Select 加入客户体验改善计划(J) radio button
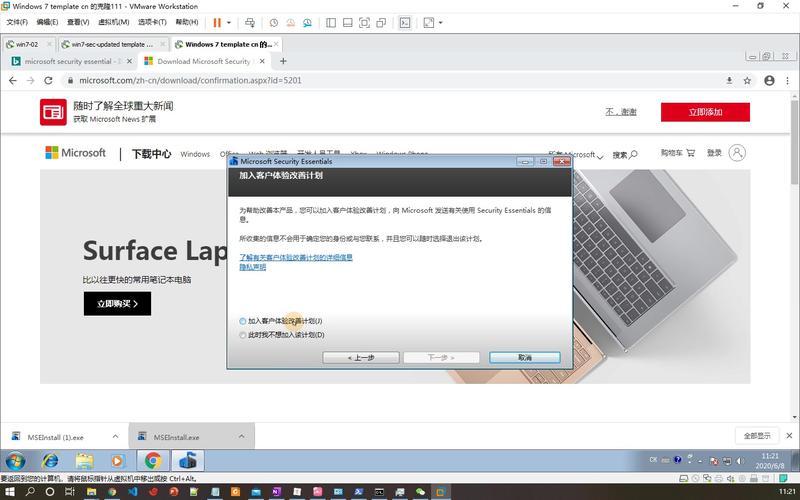 tap(242, 321)
